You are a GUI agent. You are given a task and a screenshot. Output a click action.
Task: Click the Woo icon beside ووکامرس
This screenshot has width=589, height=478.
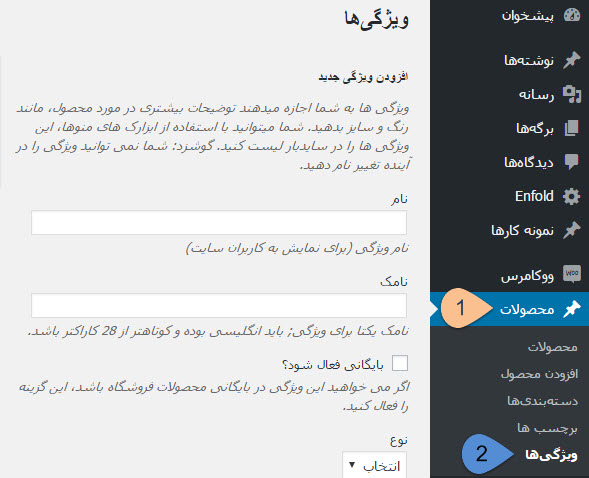point(572,274)
